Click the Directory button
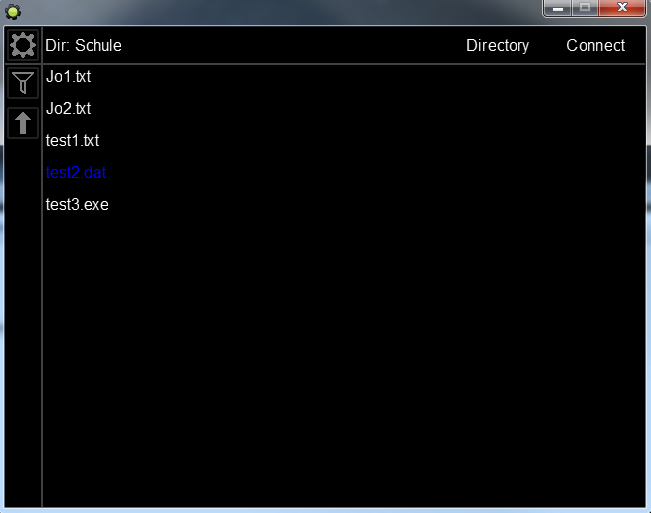 click(x=497, y=45)
